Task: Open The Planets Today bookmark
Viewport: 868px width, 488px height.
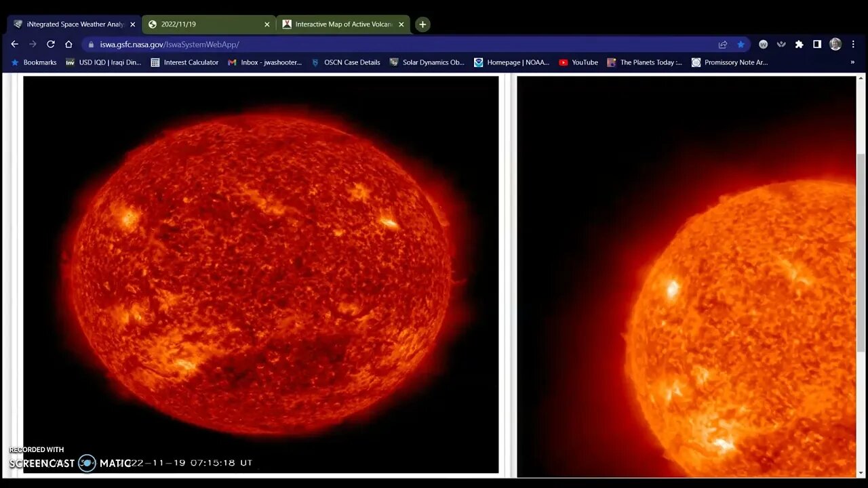Action: pos(644,62)
